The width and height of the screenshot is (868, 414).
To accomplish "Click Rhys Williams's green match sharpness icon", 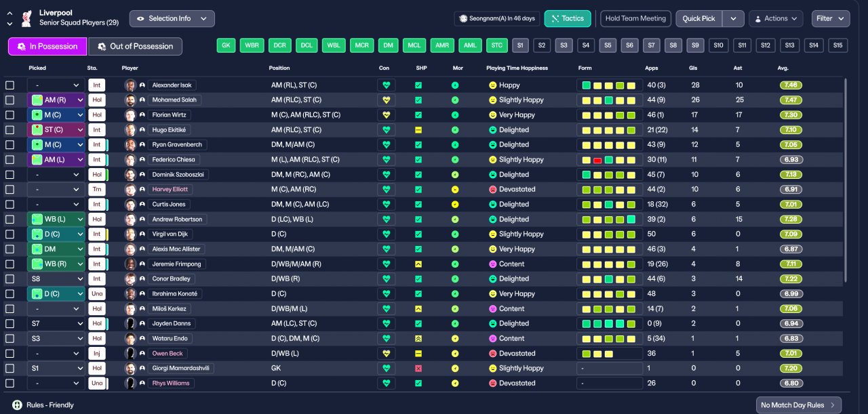I will click(x=418, y=384).
